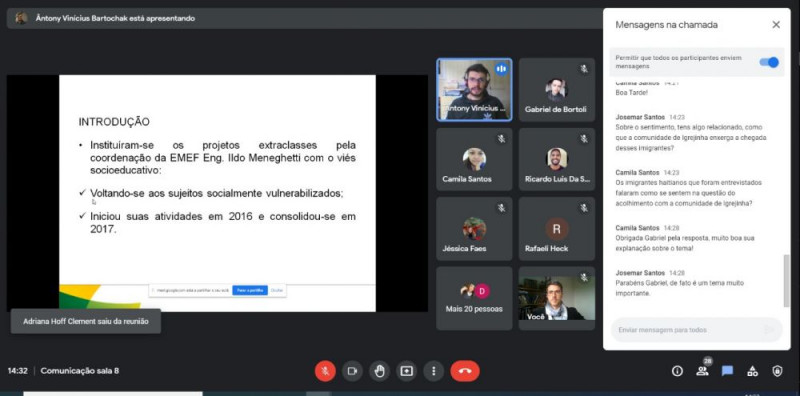Close the Mensagens na chamada panel
Screen dimensions: 800x396
(x=776, y=24)
